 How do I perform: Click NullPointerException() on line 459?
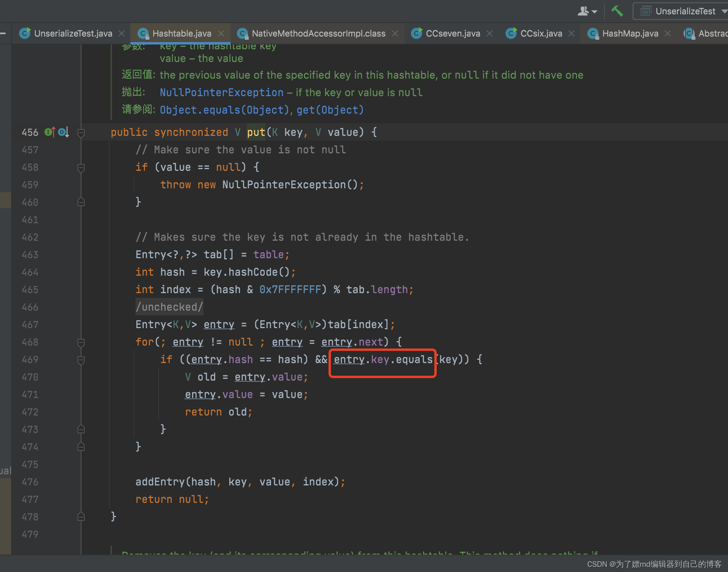click(290, 185)
